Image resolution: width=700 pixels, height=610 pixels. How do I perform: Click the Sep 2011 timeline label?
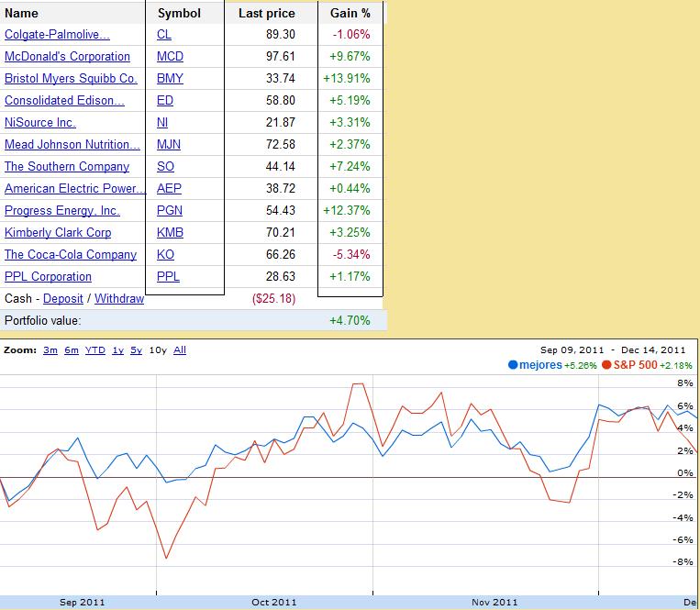coord(83,603)
